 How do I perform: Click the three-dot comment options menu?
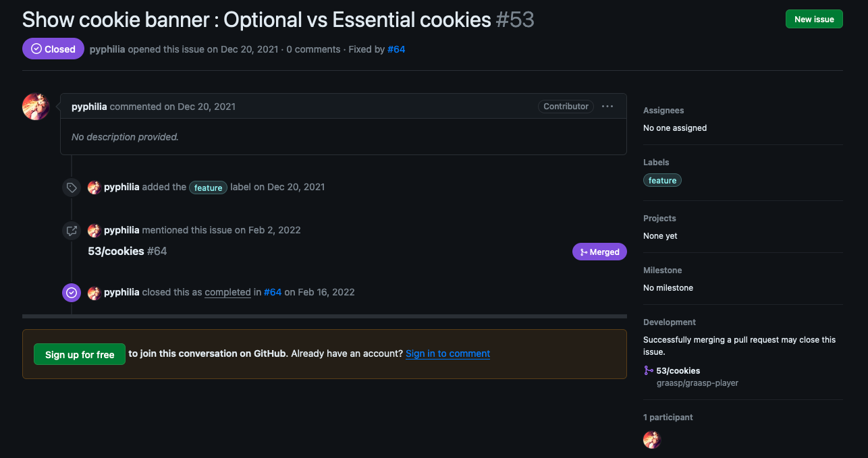click(x=607, y=107)
